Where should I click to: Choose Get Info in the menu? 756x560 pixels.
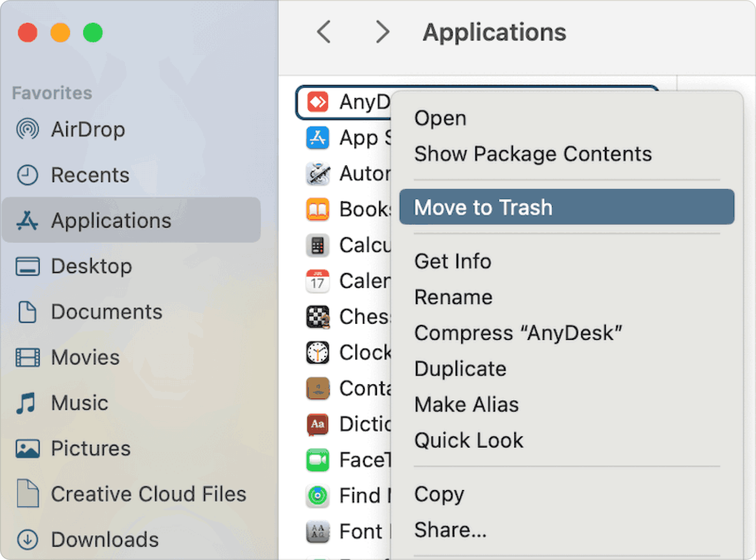click(566, 261)
